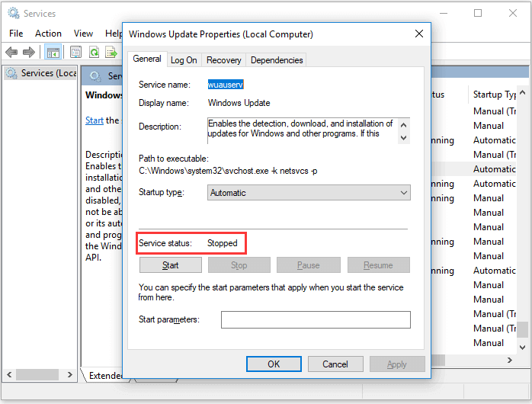Click the console tree horizontal scrollbar thumb
532x404 pixels.
pos(37,374)
